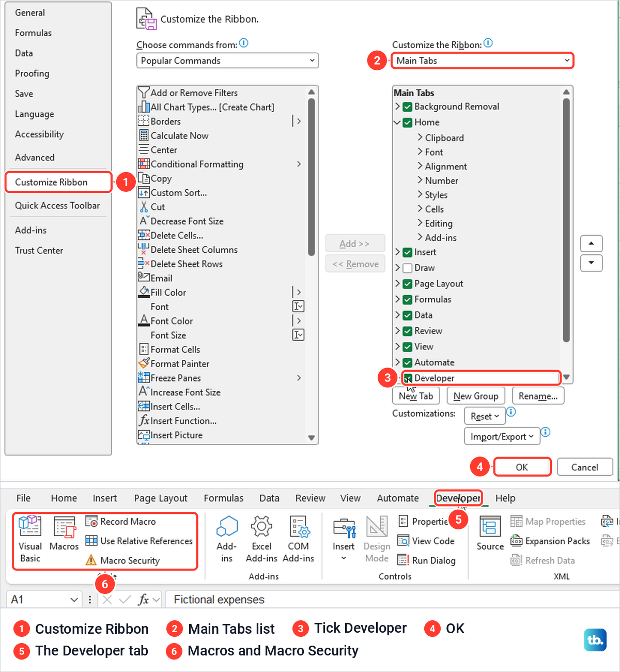The image size is (620, 672).
Task: Click Map Properties icon
Action: (516, 522)
